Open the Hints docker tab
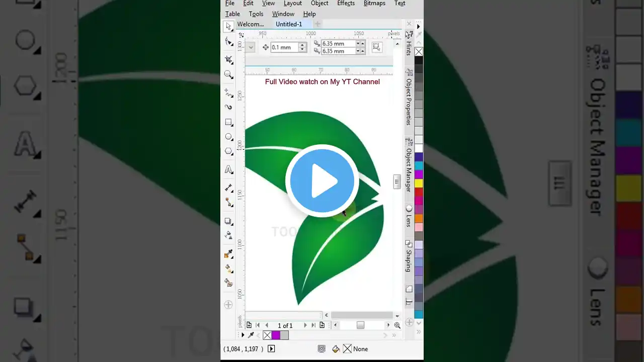Screen dimensions: 644x362 [x=409, y=44]
